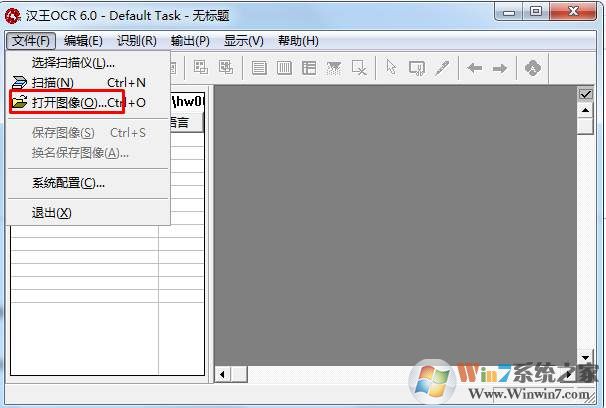Select 扫描(N) menu entry
The height and width of the screenshot is (408, 606).
point(89,82)
